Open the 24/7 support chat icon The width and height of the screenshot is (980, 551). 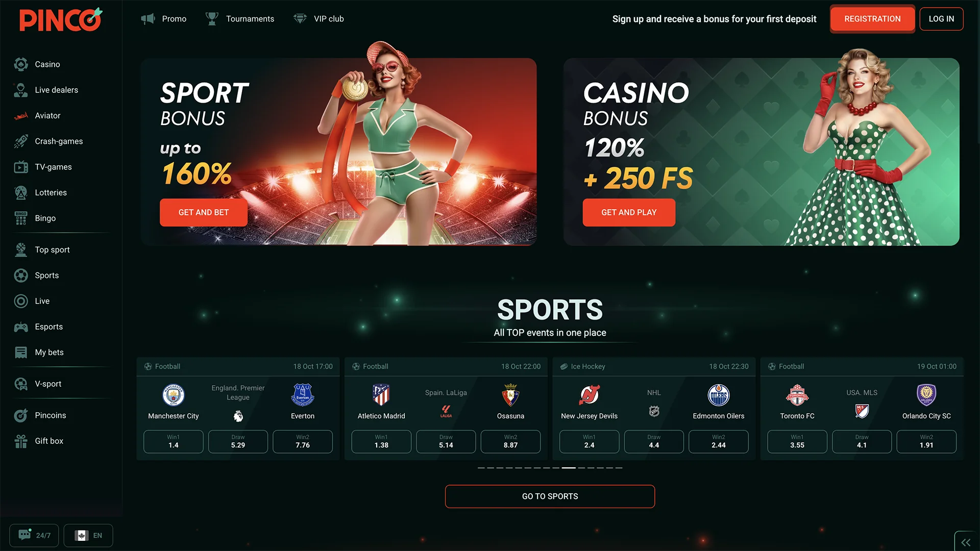click(25, 535)
